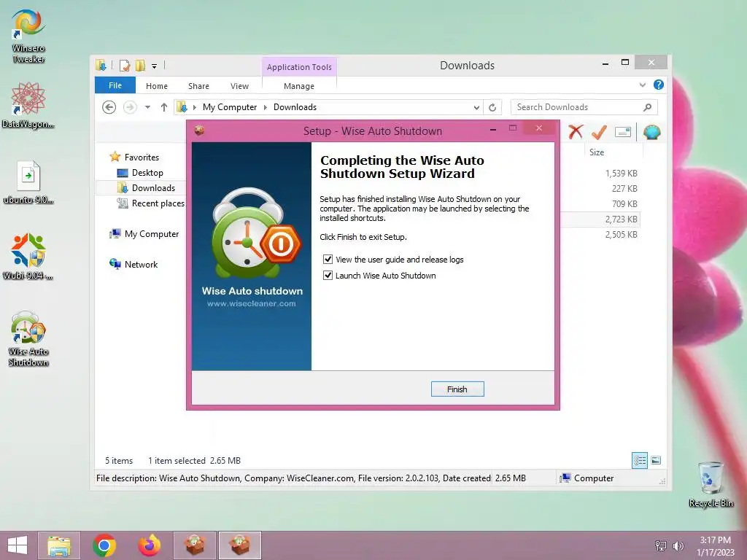Viewport: 747px width, 560px height.
Task: Click the rename field icon in Explorer toolbar
Action: (x=623, y=132)
